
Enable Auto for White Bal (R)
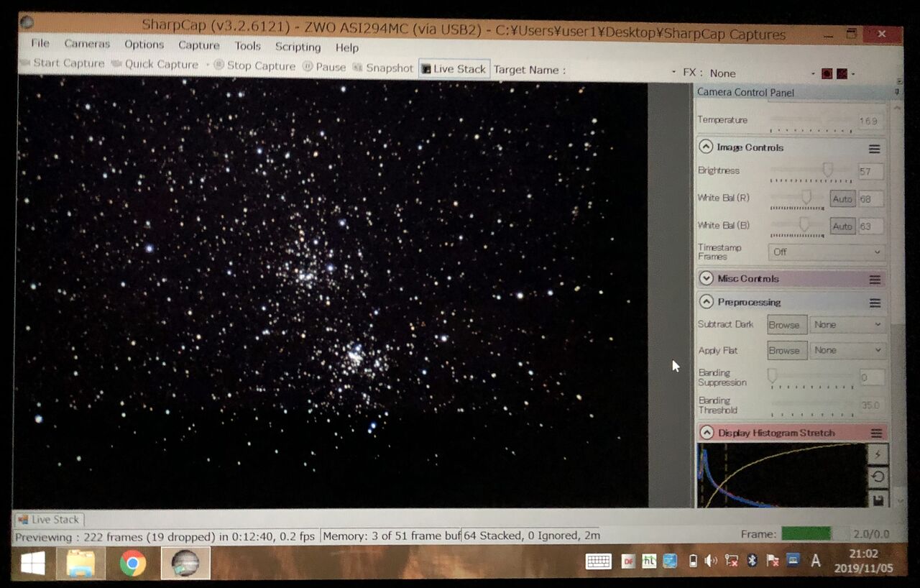842,199
